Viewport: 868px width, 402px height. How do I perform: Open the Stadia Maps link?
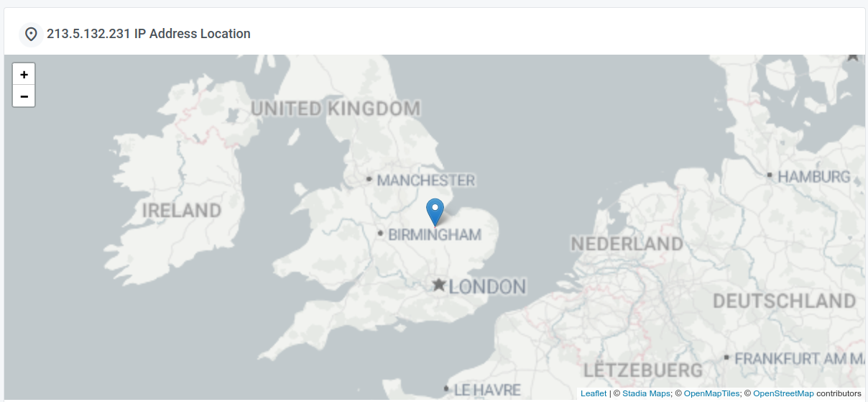(x=646, y=393)
